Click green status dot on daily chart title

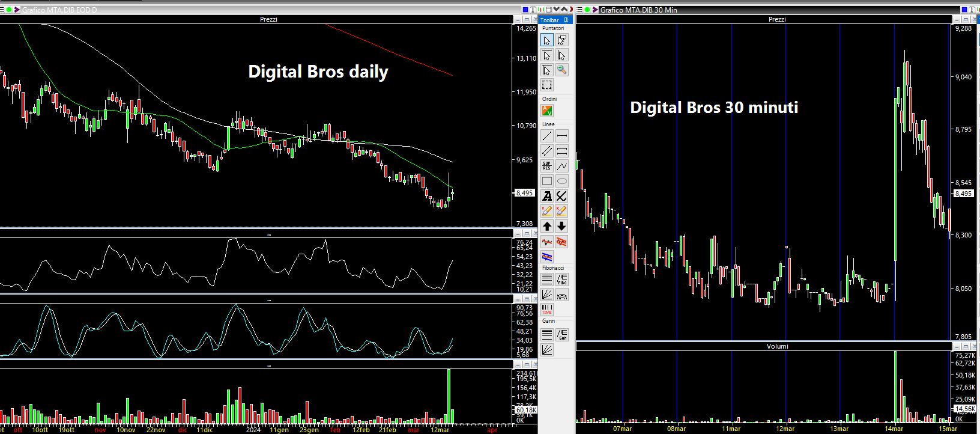click(9, 10)
